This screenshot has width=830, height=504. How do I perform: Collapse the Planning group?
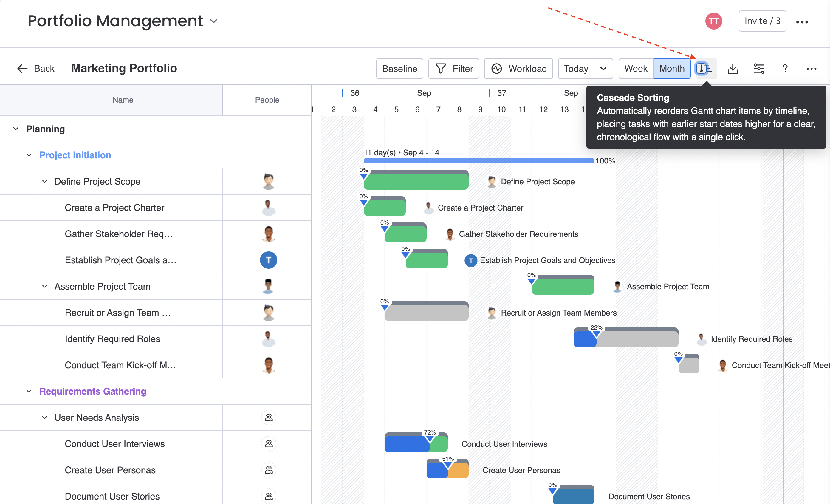(x=16, y=129)
